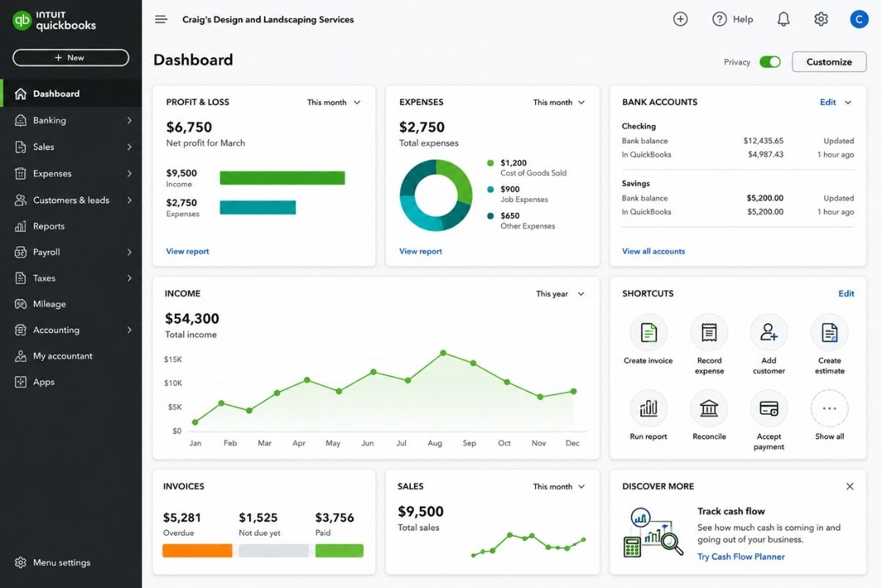Screen dimensions: 882x588
Task: Click the QuickBooks logo
Action: point(54,21)
